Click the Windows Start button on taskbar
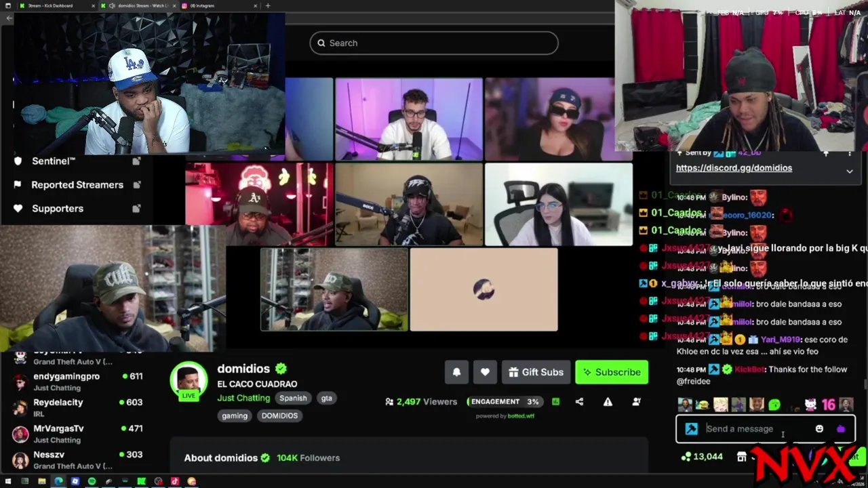The image size is (868, 488). pos(8,482)
